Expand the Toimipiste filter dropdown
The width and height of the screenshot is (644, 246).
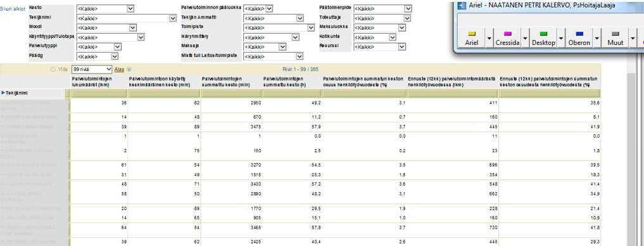(279, 27)
